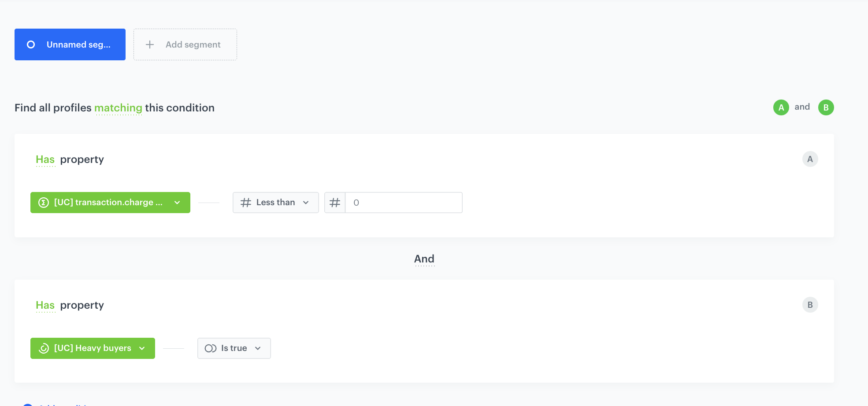Image resolution: width=868 pixels, height=406 pixels.
Task: Click the number icon inside the Less than selector
Action: point(245,202)
